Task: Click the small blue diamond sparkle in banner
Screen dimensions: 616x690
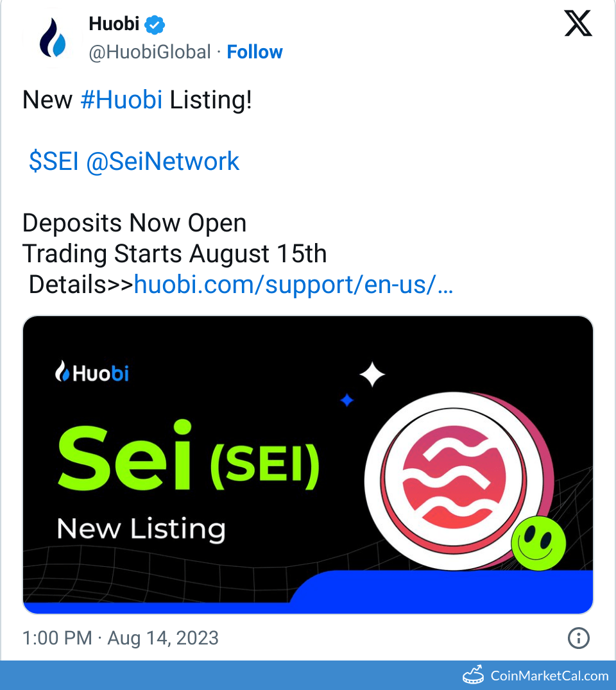Action: (x=346, y=401)
